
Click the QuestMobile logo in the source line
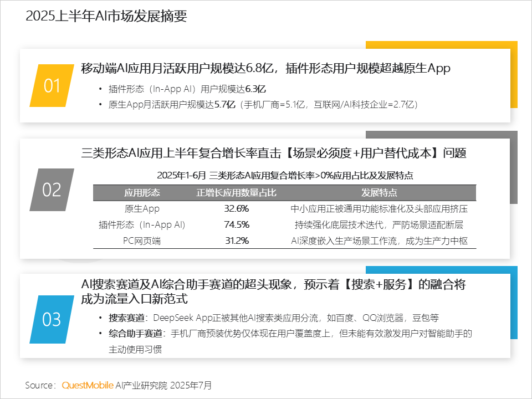88,385
